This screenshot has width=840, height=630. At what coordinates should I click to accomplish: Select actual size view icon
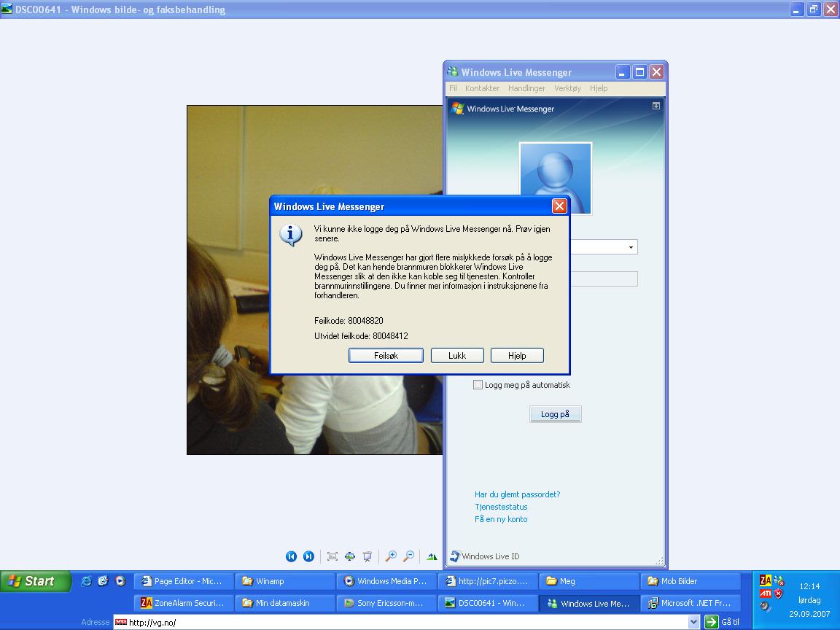pos(350,556)
